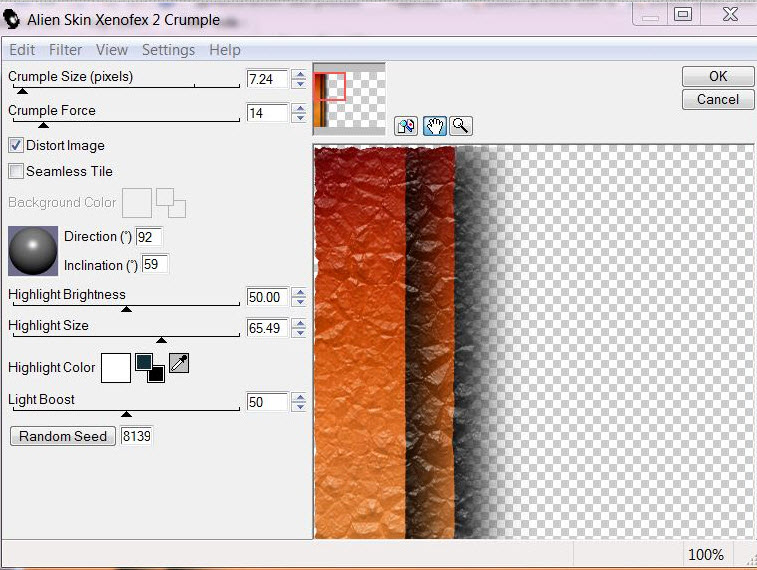
Task: Increase Crumple Force with the up arrow
Action: [x=300, y=108]
